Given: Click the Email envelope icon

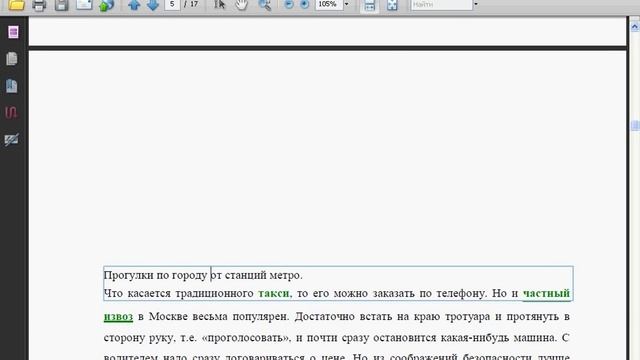Looking at the screenshot, I should [x=84, y=5].
